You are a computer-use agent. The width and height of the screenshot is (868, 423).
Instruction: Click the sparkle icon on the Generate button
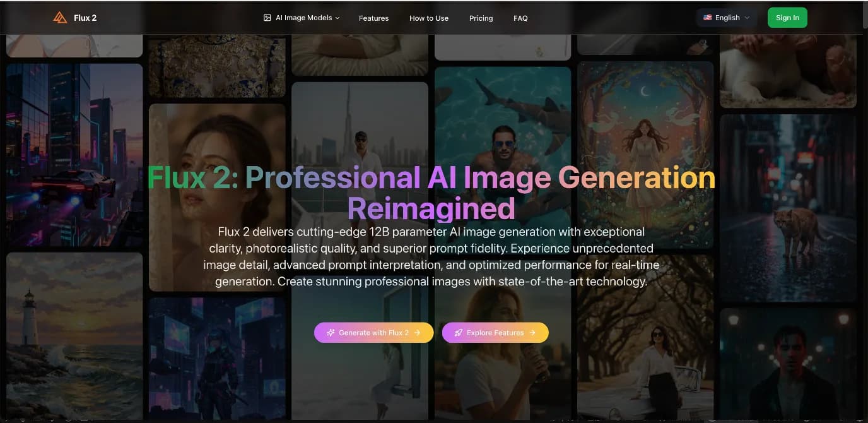tap(331, 333)
